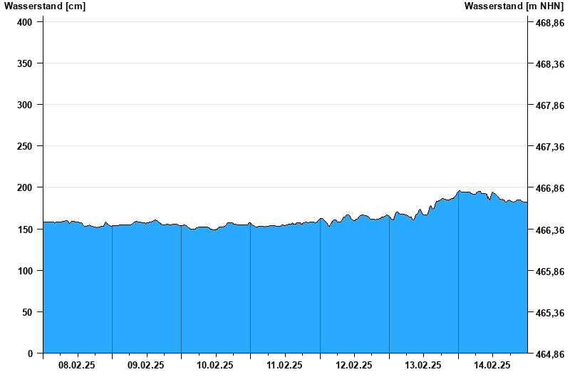
Task: Click the 11.02.25 date label
Action: coord(284,365)
